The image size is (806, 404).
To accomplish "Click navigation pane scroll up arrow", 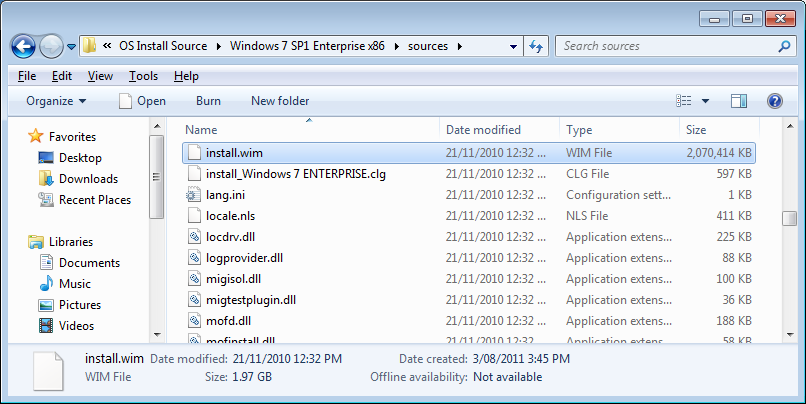I will coord(157,126).
